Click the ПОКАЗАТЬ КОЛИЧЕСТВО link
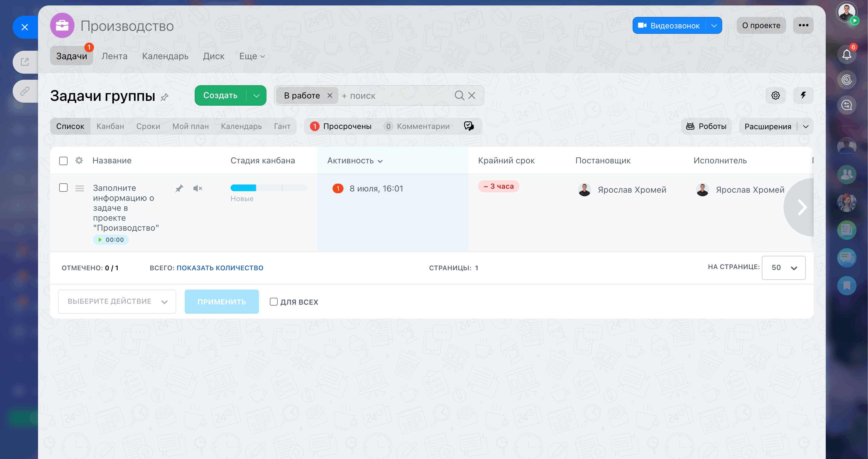 (220, 268)
